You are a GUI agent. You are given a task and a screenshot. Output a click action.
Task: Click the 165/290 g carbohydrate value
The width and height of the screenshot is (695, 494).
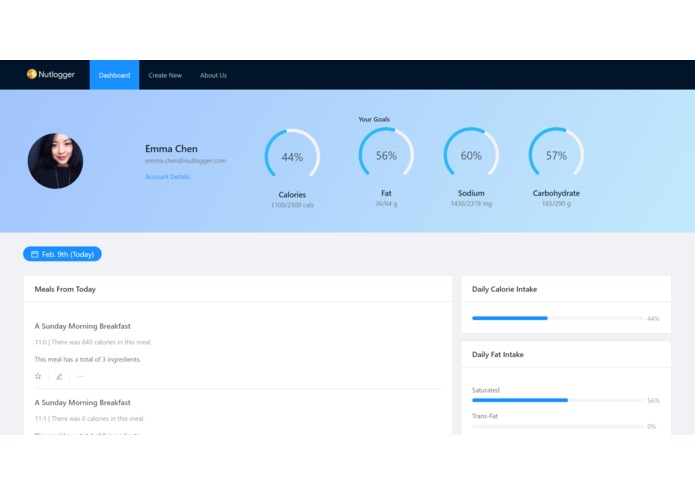click(556, 204)
